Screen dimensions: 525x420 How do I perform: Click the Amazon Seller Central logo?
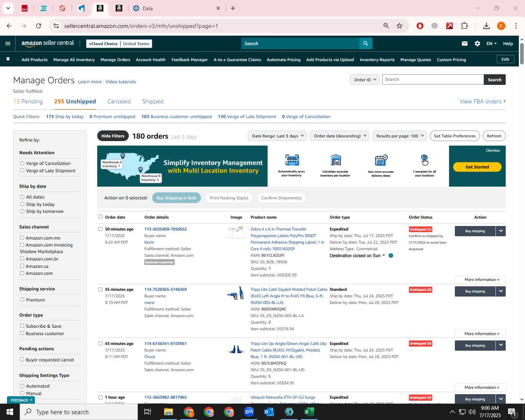click(48, 43)
